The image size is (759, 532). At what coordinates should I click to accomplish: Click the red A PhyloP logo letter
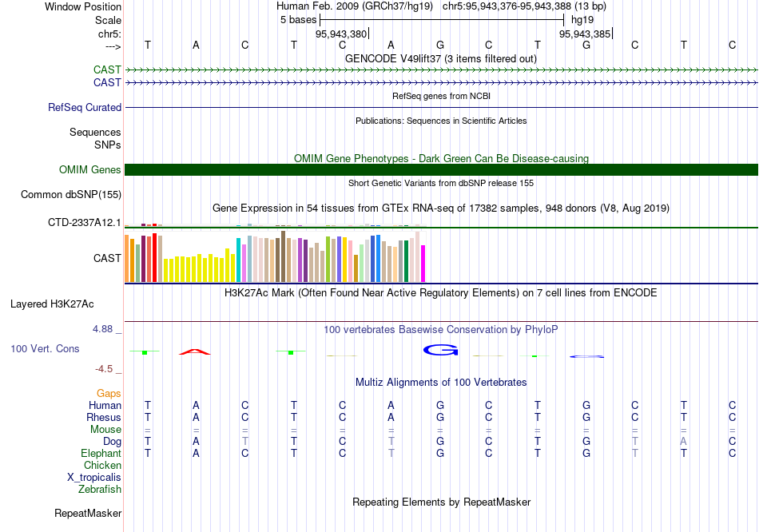point(195,352)
